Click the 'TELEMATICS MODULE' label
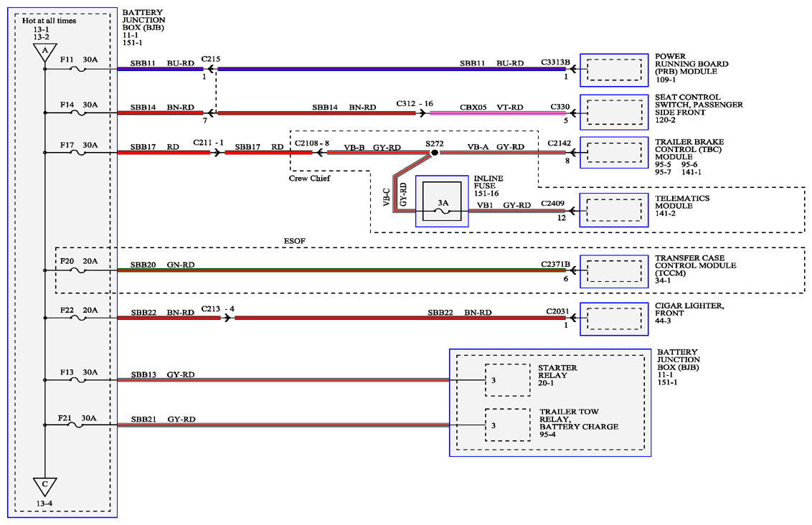This screenshot has height=525, width=812. 682,202
